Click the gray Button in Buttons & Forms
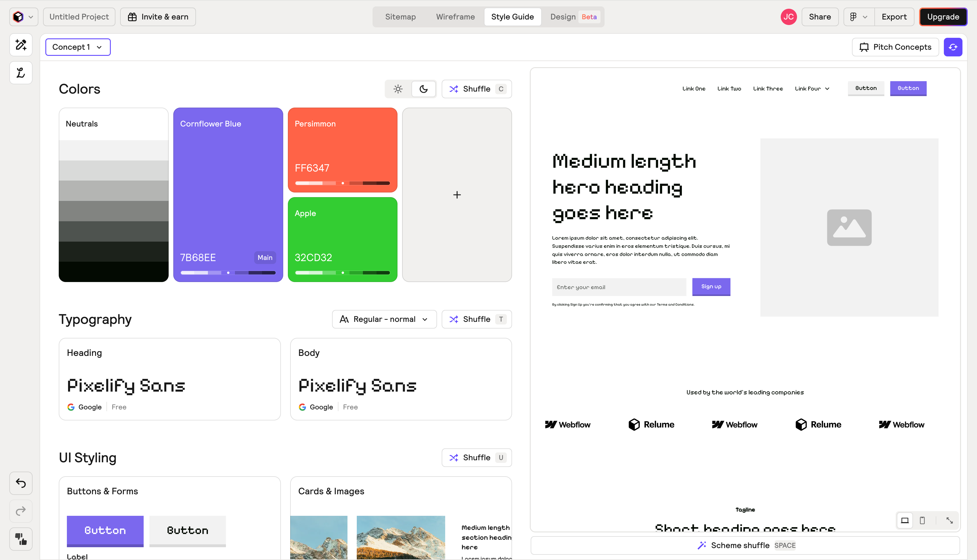This screenshot has height=560, width=977. tap(187, 531)
